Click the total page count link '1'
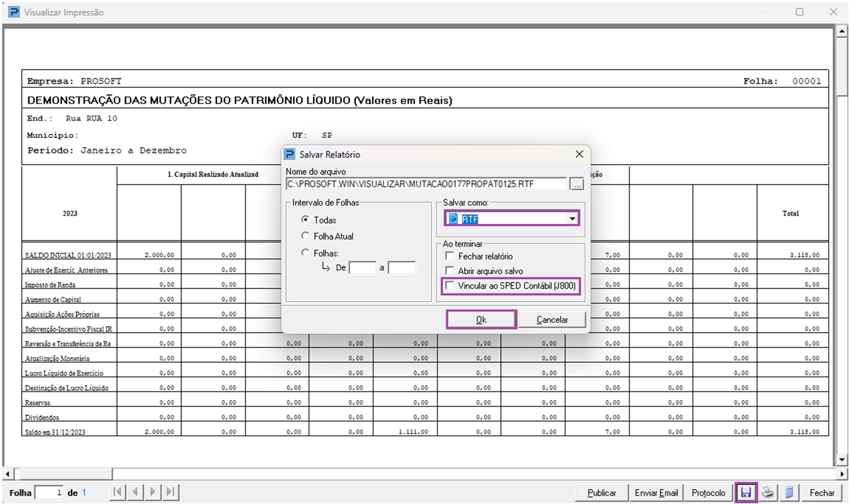This screenshot has width=849, height=504. (x=84, y=493)
